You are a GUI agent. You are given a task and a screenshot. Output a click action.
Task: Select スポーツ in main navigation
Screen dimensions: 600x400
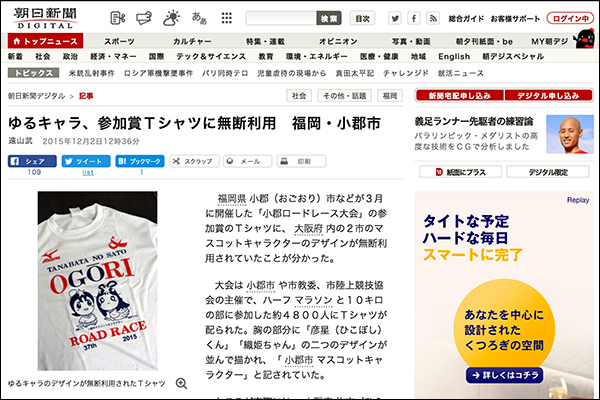pyautogui.click(x=119, y=41)
